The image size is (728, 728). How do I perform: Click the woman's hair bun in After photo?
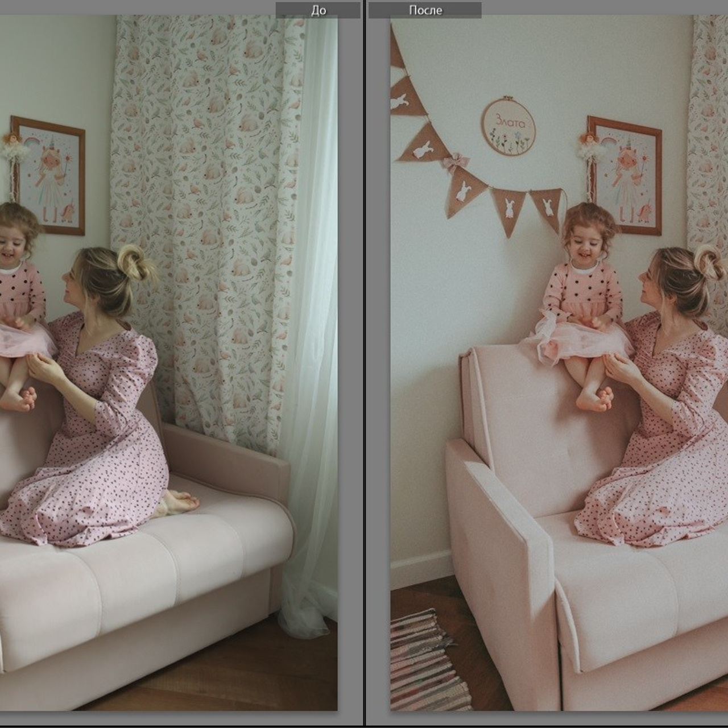[709, 263]
